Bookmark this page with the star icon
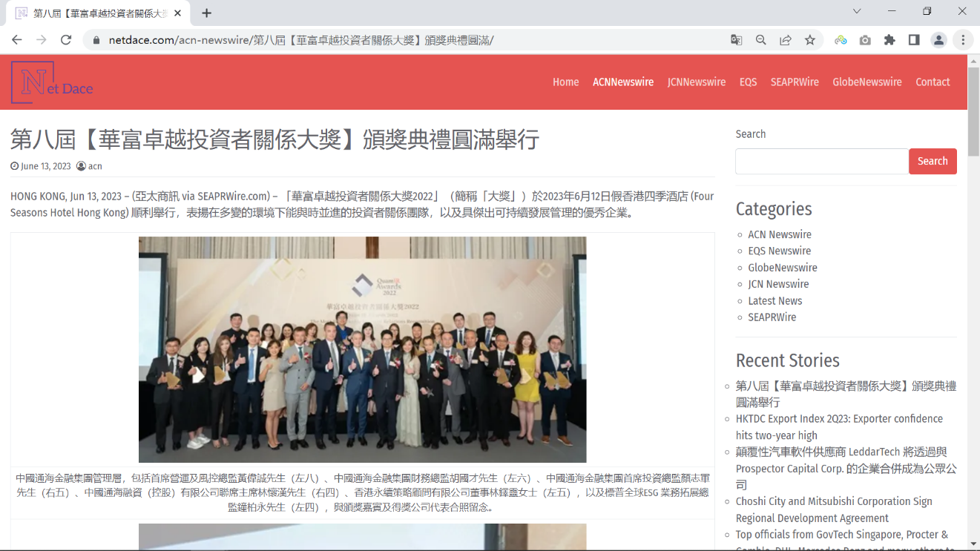980x551 pixels. 810,40
